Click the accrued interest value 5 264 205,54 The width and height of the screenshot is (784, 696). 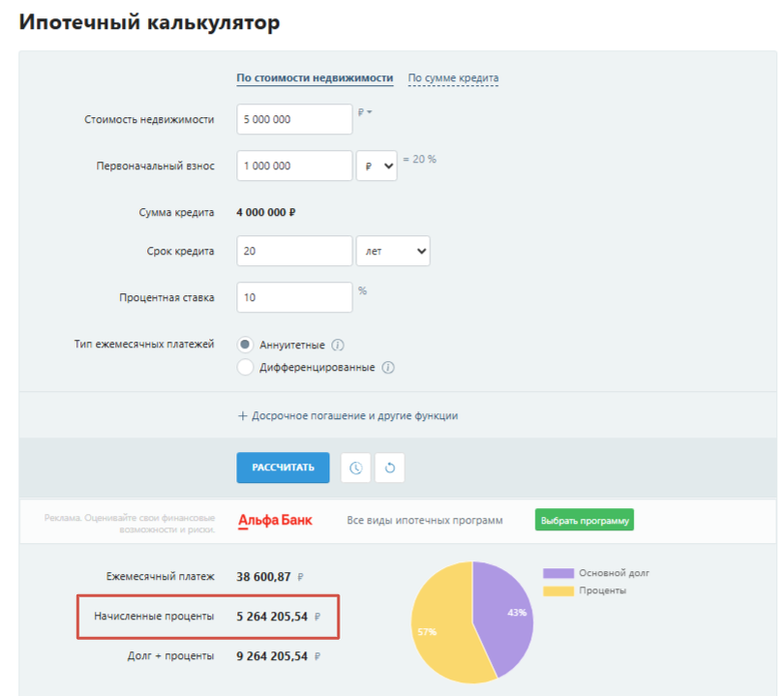pyautogui.click(x=272, y=617)
